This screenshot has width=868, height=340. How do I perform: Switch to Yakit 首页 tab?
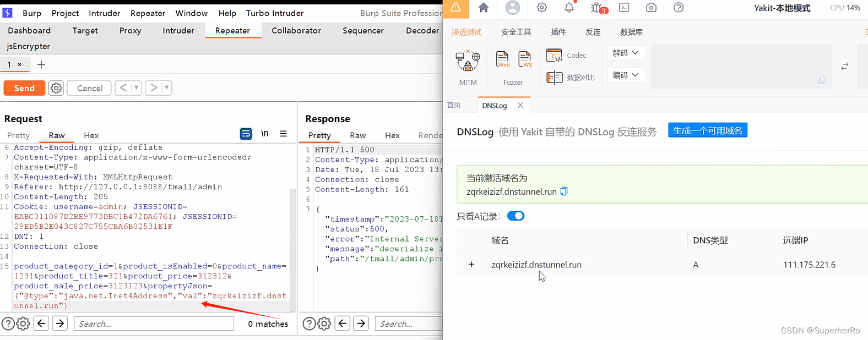click(x=454, y=105)
